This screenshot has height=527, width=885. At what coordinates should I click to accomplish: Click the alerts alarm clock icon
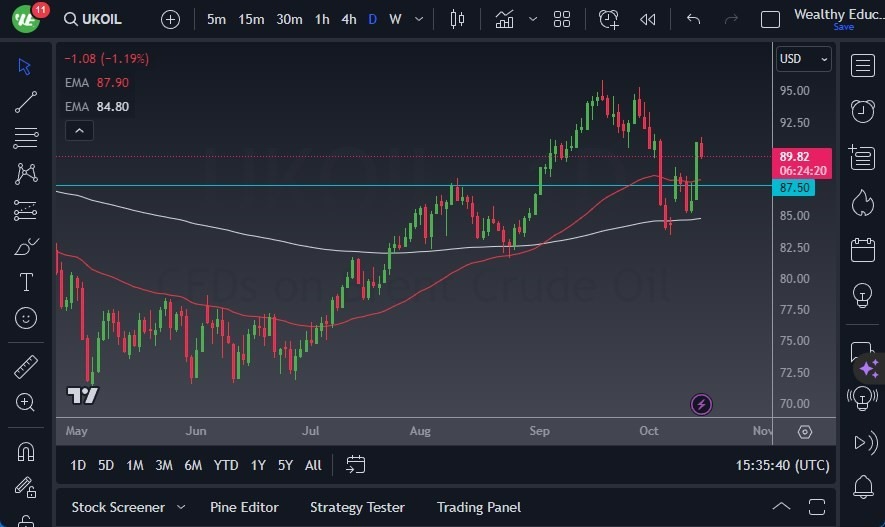[x=862, y=111]
